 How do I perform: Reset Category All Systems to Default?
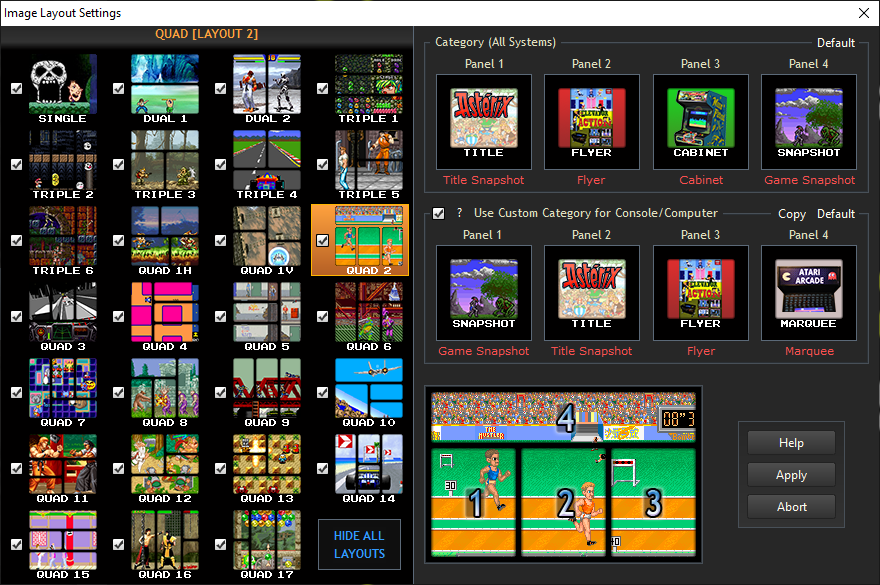(836, 43)
